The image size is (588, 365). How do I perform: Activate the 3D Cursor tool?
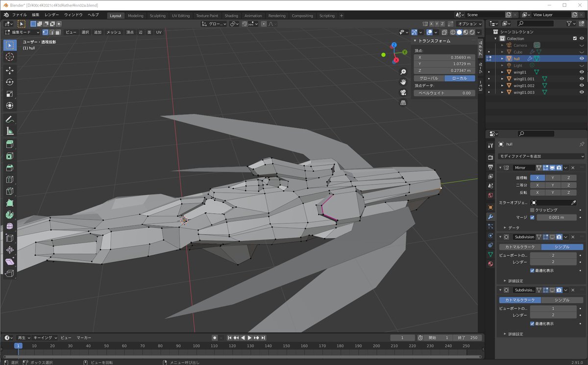point(10,57)
